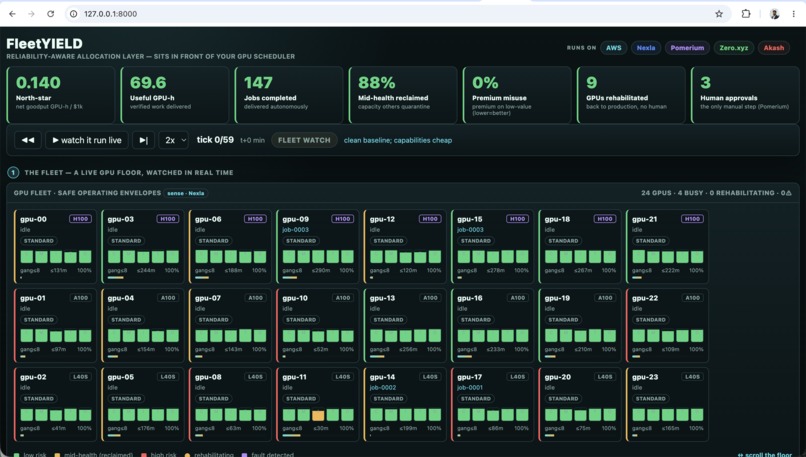This screenshot has height=457, width=806.
Task: Click the Pomerium badge
Action: click(687, 48)
